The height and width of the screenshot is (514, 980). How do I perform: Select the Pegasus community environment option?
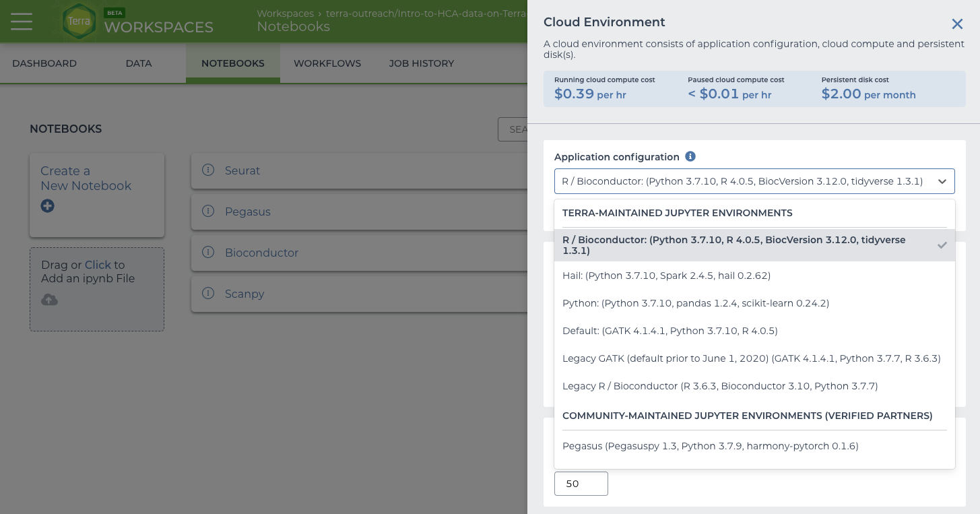(x=754, y=446)
